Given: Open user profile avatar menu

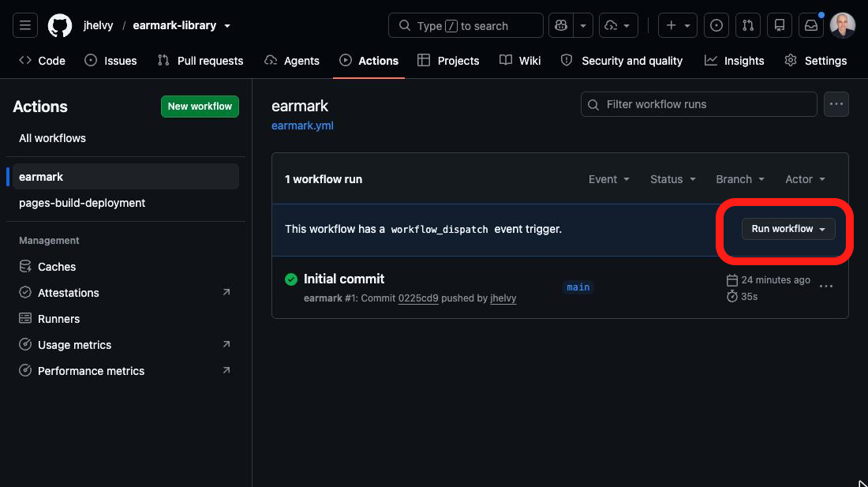Looking at the screenshot, I should [x=843, y=25].
